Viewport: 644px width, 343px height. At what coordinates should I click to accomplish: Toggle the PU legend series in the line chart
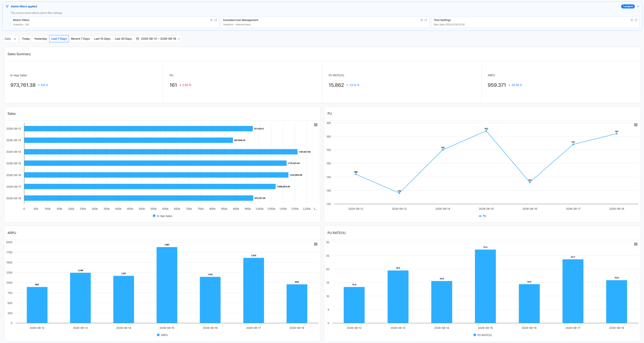point(482,216)
